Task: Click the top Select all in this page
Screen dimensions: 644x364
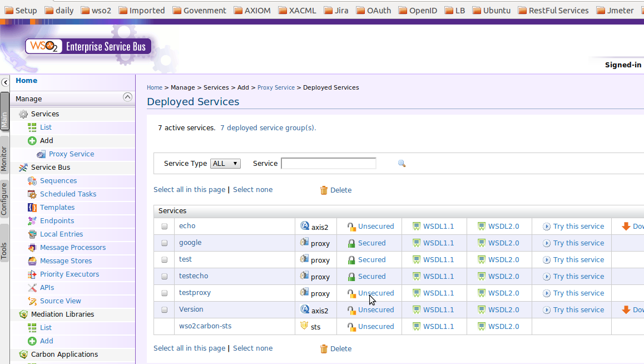Action: click(x=189, y=189)
